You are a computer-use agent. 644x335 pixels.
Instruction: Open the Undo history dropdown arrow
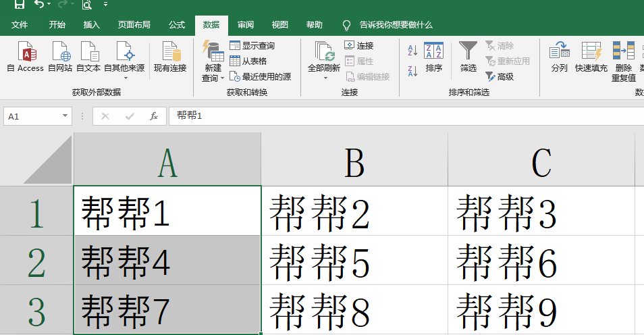[49, 4]
